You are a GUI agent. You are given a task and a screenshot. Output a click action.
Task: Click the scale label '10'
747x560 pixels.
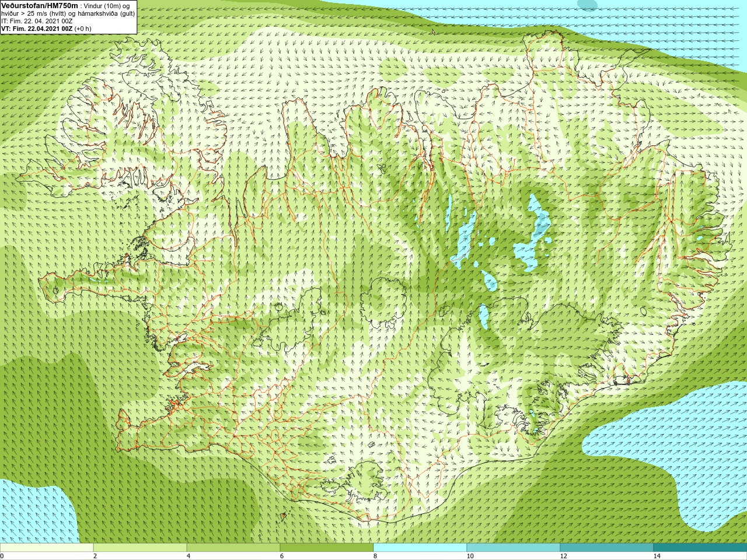(470, 556)
